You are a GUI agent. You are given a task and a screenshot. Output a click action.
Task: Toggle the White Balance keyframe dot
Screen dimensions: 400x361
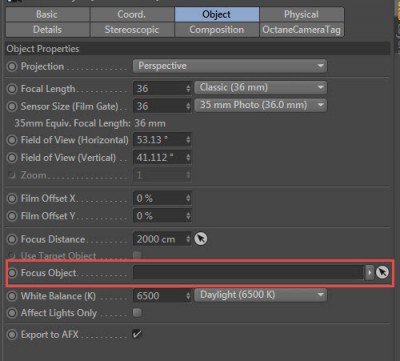12,296
